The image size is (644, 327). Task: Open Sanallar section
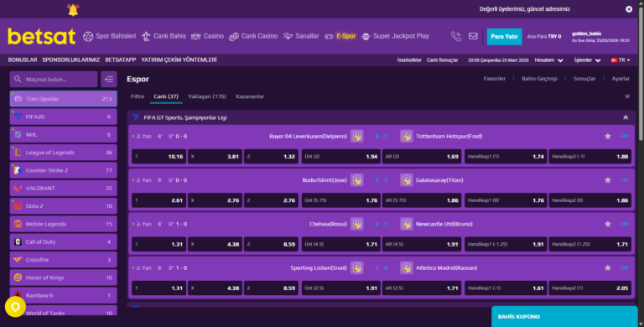[301, 36]
